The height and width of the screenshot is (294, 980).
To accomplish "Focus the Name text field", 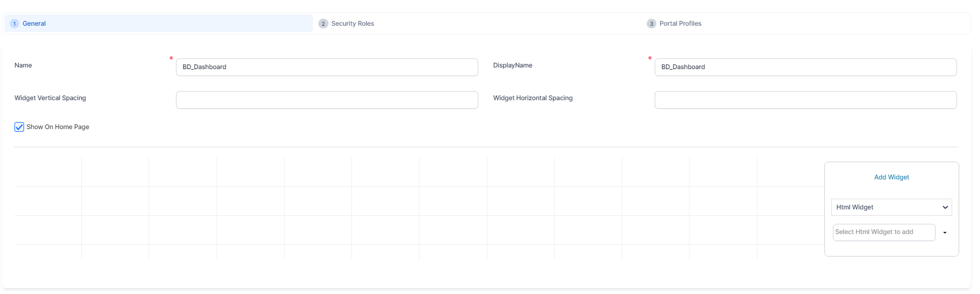I will point(327,67).
